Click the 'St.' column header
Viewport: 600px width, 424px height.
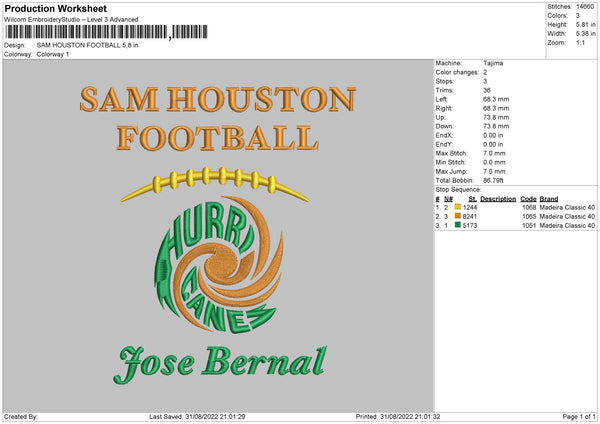tap(473, 199)
